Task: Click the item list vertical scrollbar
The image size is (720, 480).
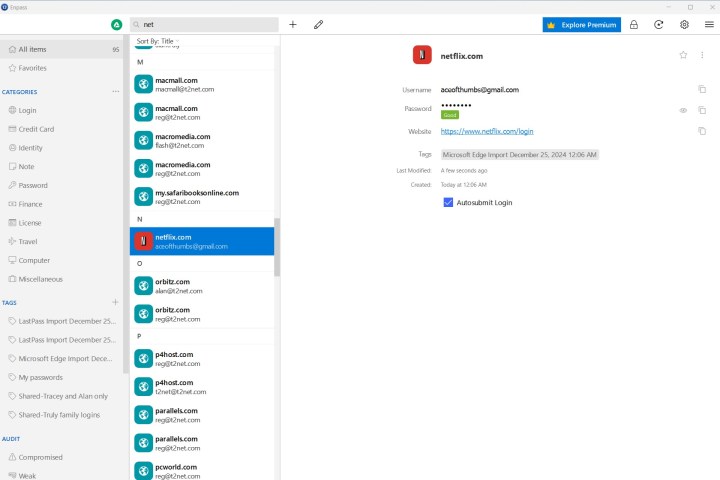Action: click(x=277, y=245)
